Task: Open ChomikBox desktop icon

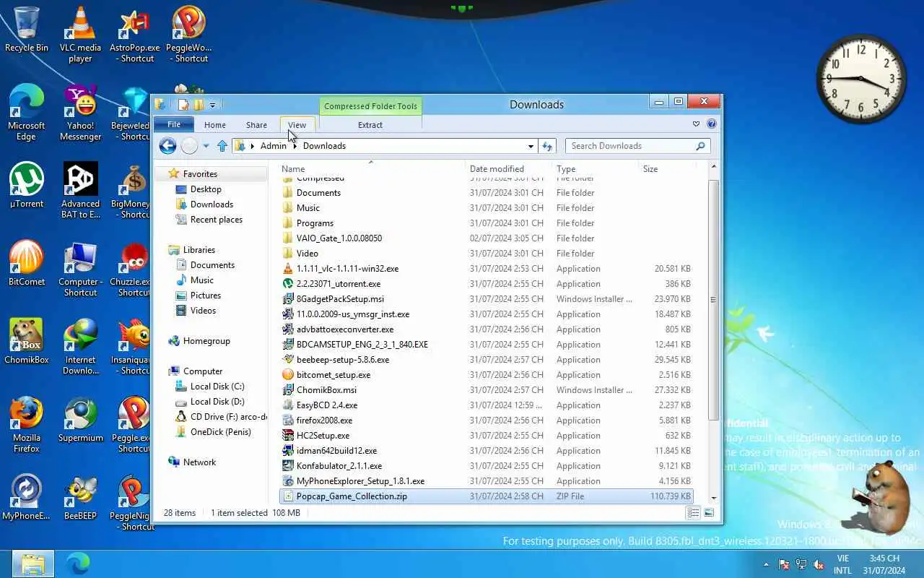Action: pos(27,341)
